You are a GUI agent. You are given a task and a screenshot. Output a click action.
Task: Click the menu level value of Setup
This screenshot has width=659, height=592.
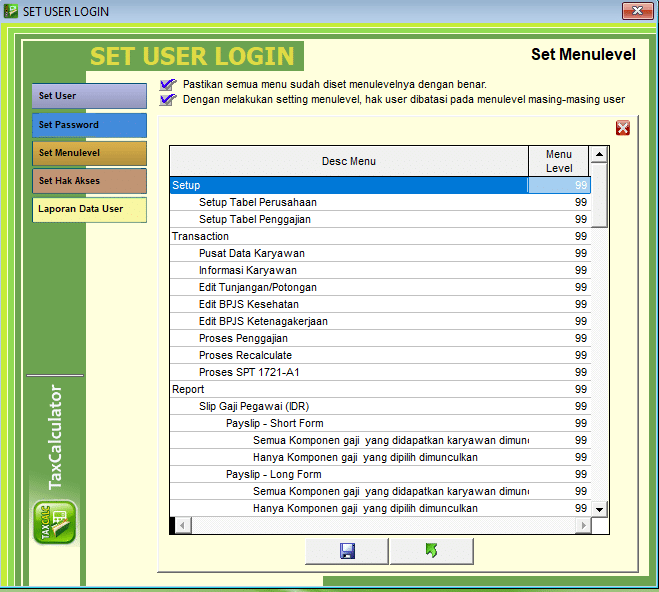[559, 185]
